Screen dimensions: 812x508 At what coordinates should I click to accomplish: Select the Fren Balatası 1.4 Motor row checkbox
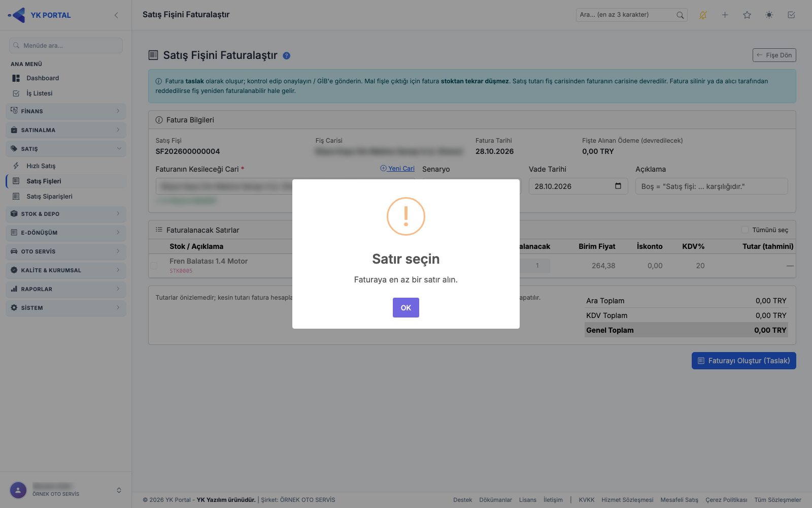tap(154, 265)
